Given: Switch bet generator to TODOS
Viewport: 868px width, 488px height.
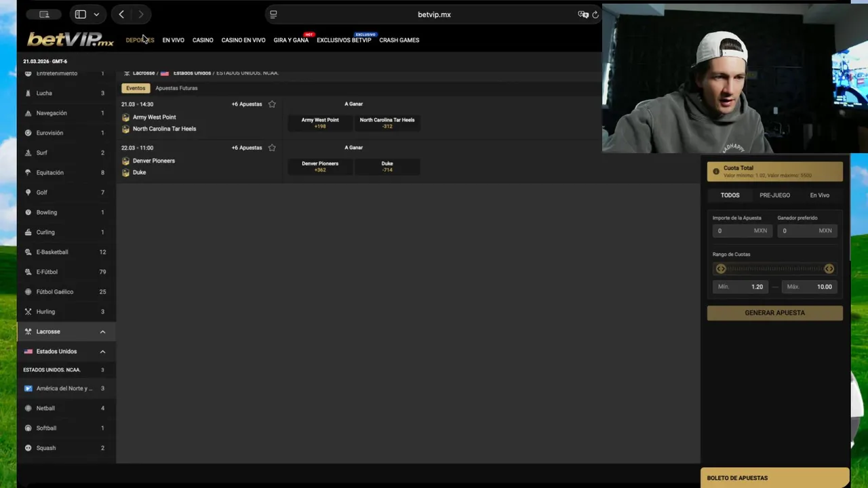Looking at the screenshot, I should pyautogui.click(x=730, y=195).
